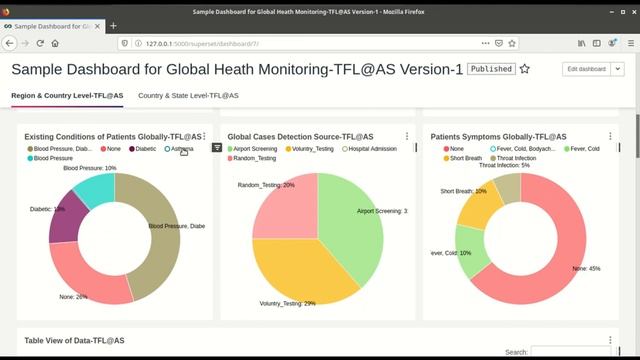Toggle Diabetic legend entry
Image resolution: width=640 pixels, height=360 pixels.
[142, 149]
